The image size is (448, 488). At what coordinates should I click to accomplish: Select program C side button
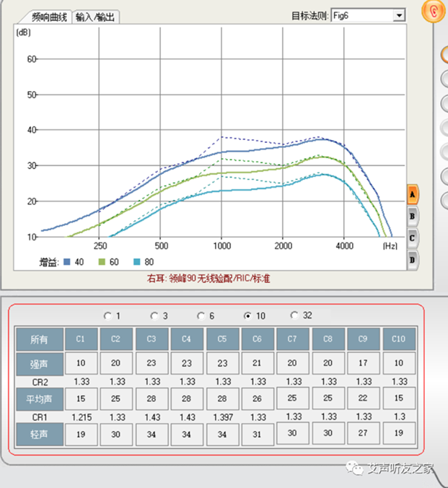[x=413, y=237]
